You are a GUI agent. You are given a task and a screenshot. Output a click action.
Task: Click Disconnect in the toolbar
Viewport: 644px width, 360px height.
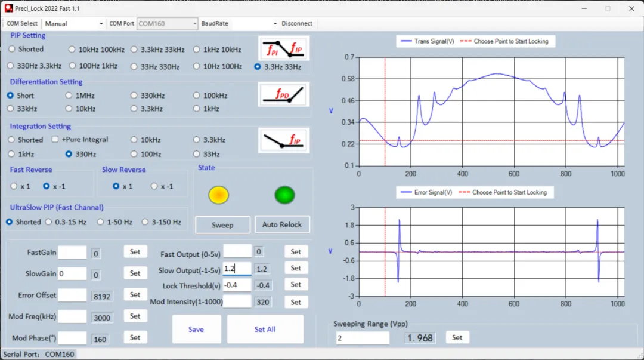point(297,24)
